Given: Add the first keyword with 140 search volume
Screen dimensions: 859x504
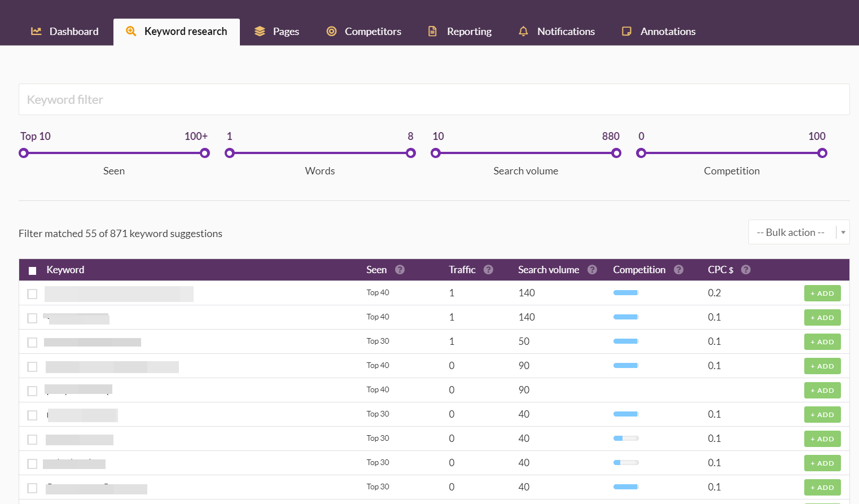Looking at the screenshot, I should point(822,293).
